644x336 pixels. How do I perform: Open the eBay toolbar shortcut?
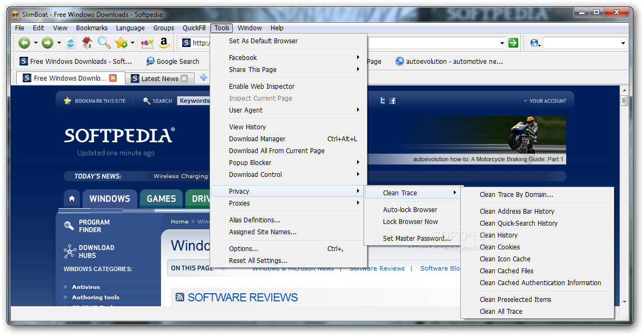(x=147, y=42)
